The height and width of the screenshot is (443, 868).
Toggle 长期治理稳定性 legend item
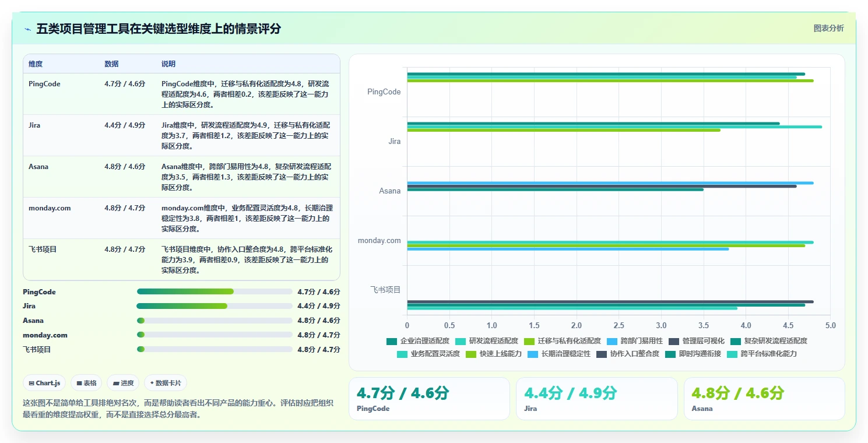coord(559,354)
